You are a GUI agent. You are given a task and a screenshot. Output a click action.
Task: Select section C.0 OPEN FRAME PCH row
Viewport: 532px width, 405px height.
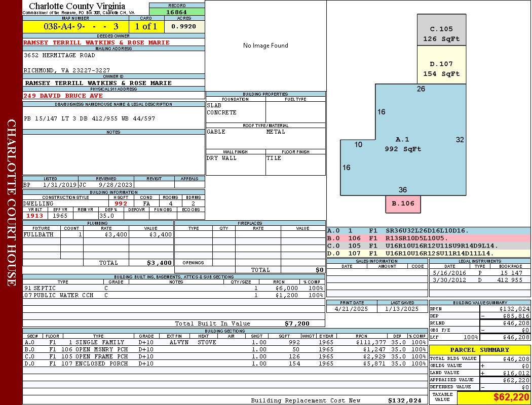[225, 356]
